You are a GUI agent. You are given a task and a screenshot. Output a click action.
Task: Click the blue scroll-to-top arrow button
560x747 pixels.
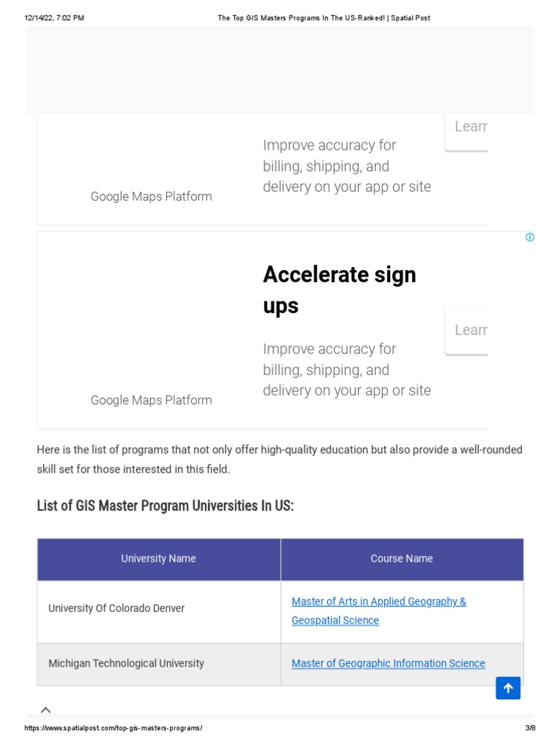click(508, 687)
